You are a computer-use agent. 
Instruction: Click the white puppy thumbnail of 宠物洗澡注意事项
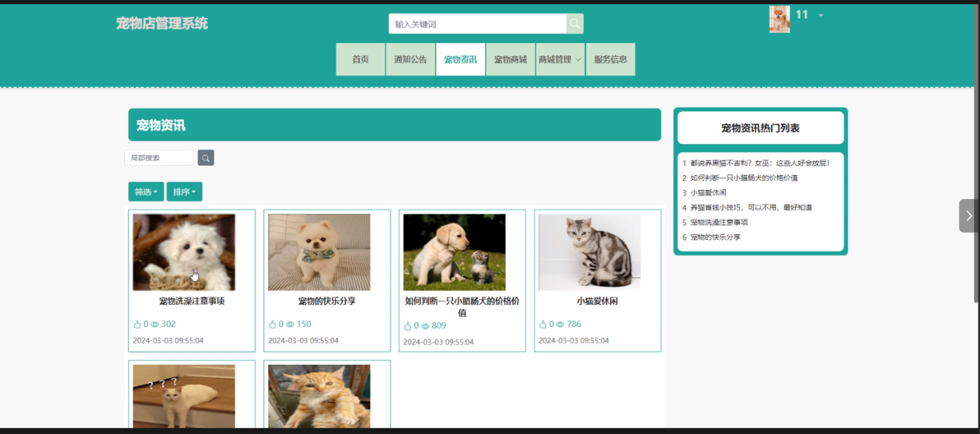184,252
